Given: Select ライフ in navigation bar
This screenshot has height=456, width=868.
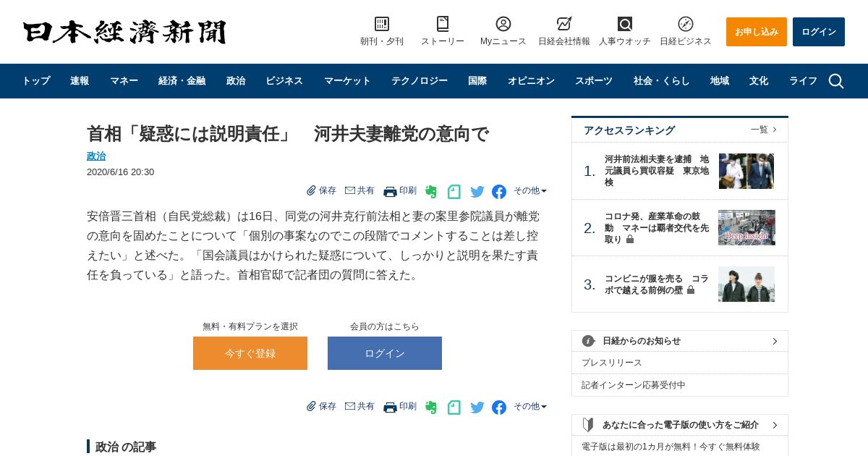Looking at the screenshot, I should pyautogui.click(x=803, y=81).
